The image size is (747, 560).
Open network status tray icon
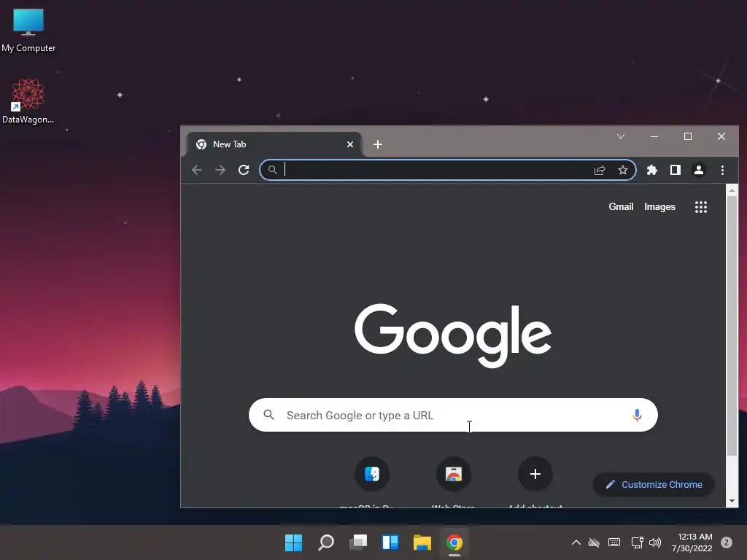point(637,542)
